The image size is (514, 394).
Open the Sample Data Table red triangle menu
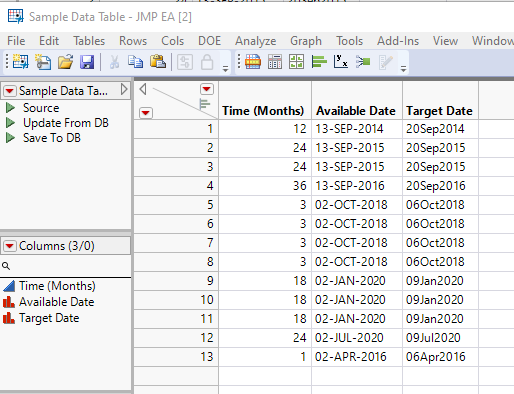point(10,91)
